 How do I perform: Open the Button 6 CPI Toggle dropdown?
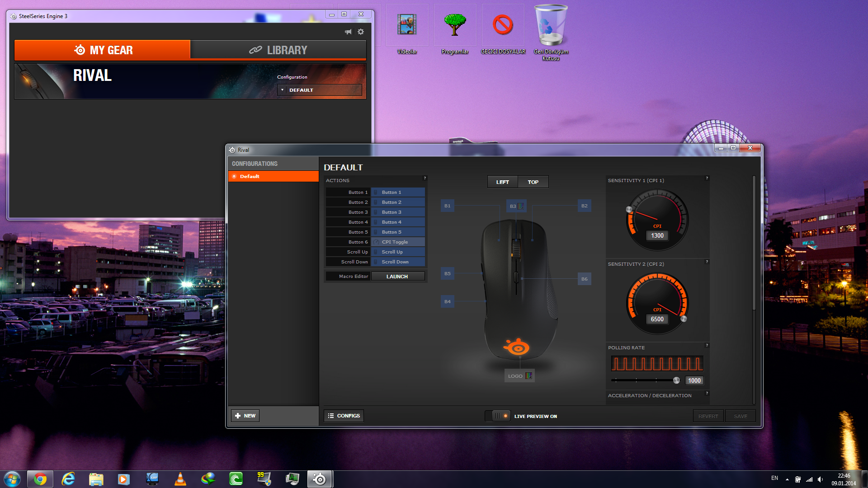click(x=398, y=242)
